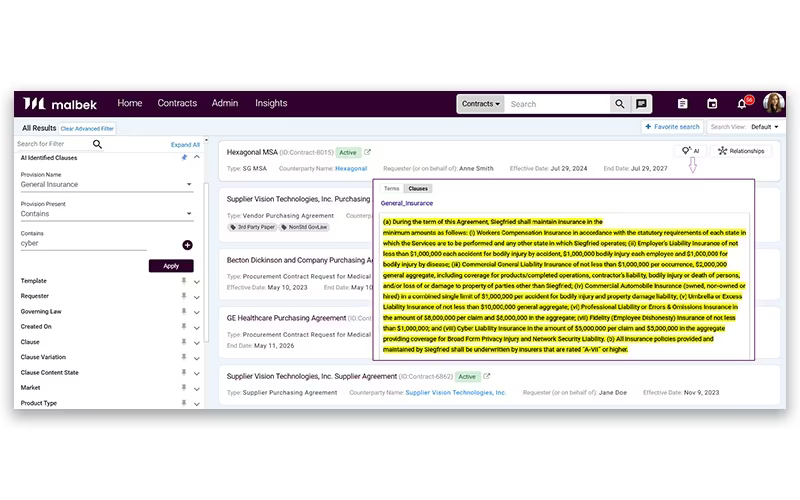The height and width of the screenshot is (500, 800).
Task: Click Supplier Vision Technologies, Inc. counterparty link
Action: pos(456,393)
